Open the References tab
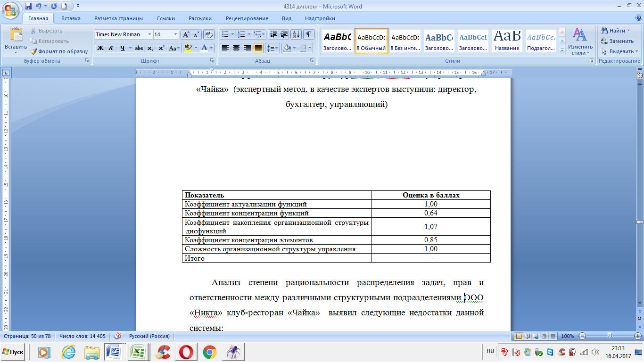 [166, 18]
